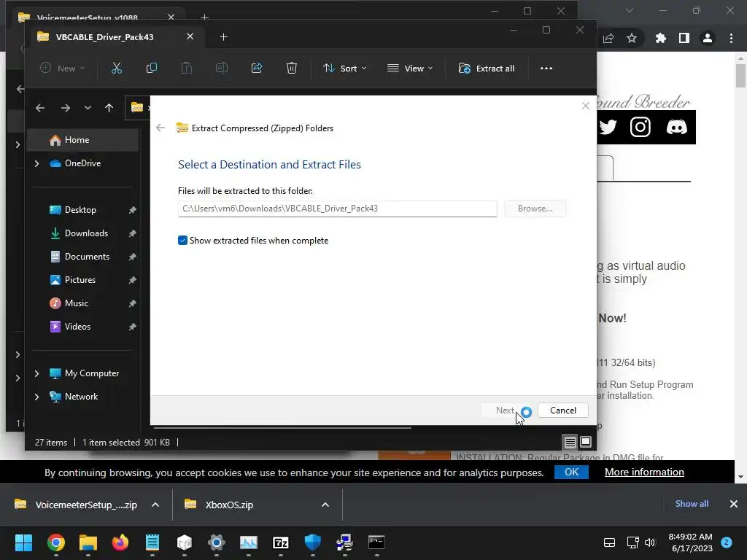Image resolution: width=747 pixels, height=560 pixels.
Task: Open 7-Zip from taskbar
Action: 281,542
